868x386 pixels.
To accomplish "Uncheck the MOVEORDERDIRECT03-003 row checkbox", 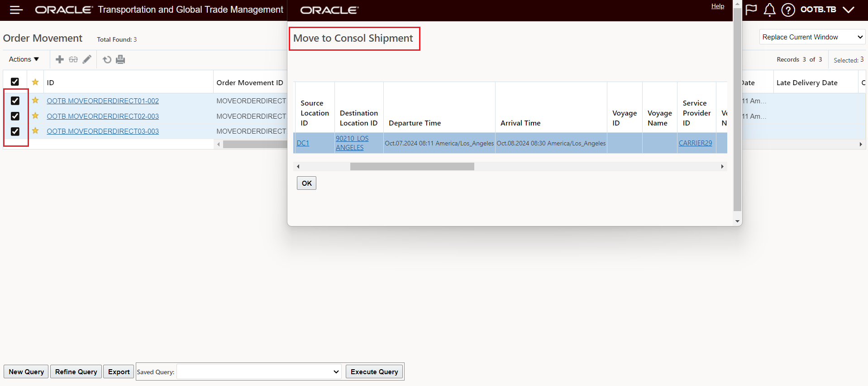I will click(x=15, y=131).
